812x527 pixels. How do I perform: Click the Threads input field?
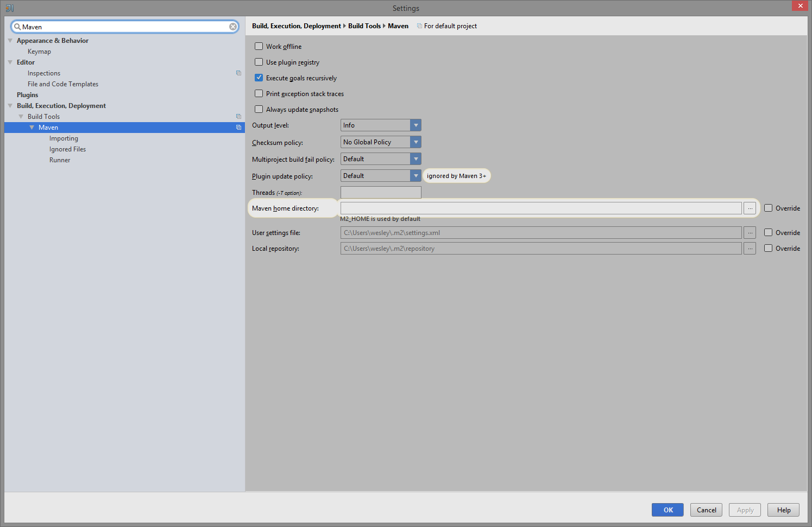tap(381, 193)
